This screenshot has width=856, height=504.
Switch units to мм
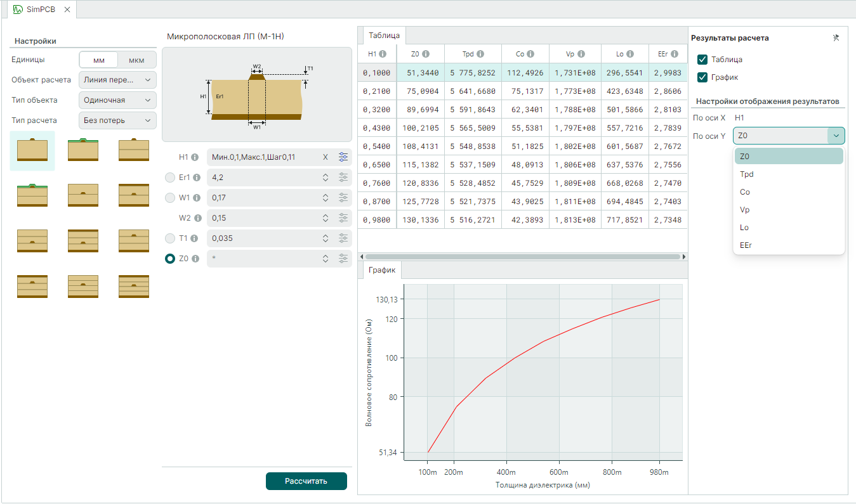[x=99, y=60]
